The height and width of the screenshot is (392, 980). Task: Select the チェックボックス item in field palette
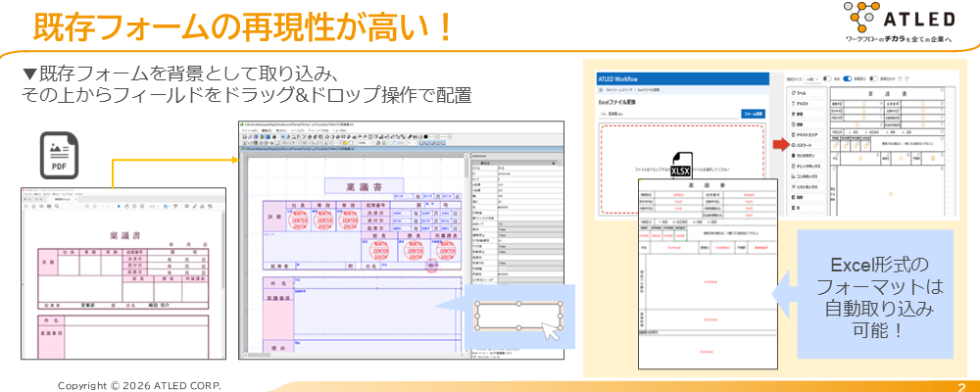click(x=808, y=167)
